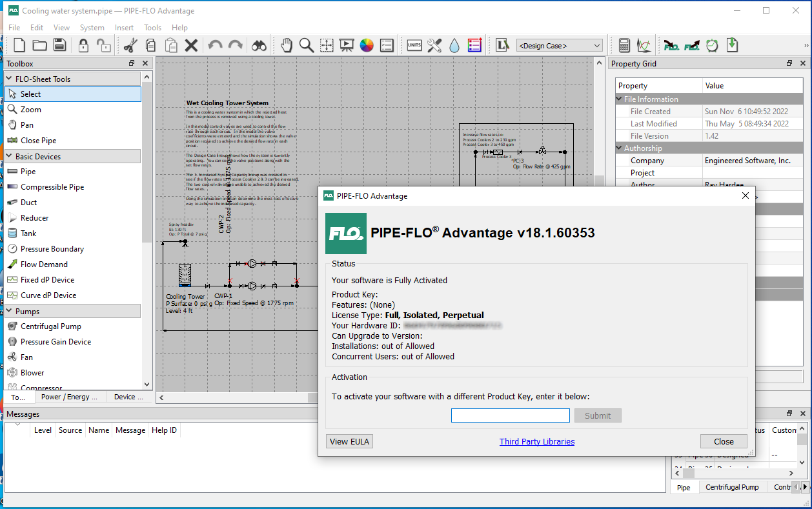
Task: Click the open padlock unlock icon
Action: 103,45
